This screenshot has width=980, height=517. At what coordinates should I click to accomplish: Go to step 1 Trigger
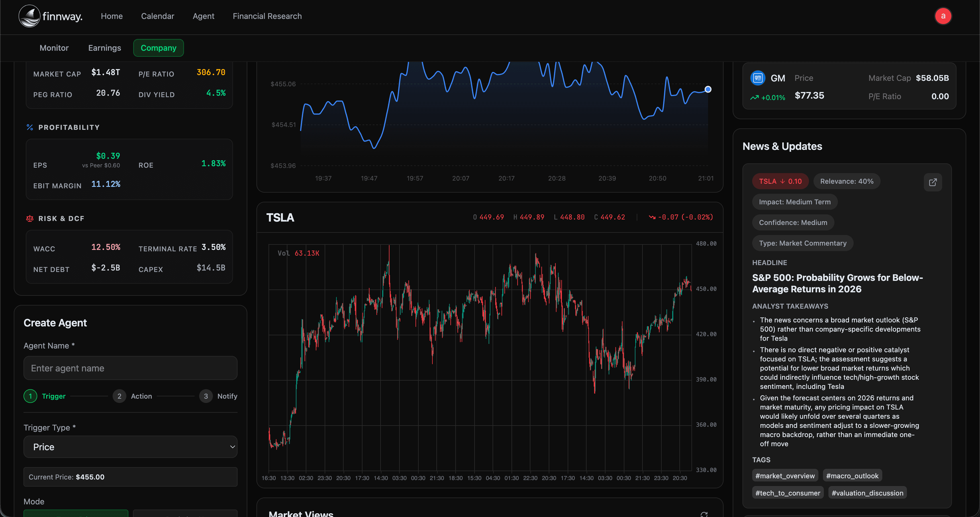click(30, 396)
